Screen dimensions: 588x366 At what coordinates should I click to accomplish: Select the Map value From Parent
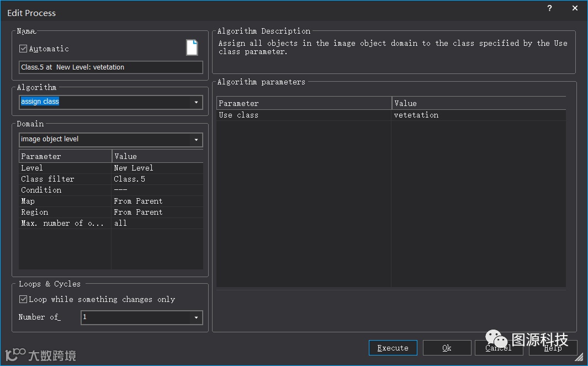(138, 201)
